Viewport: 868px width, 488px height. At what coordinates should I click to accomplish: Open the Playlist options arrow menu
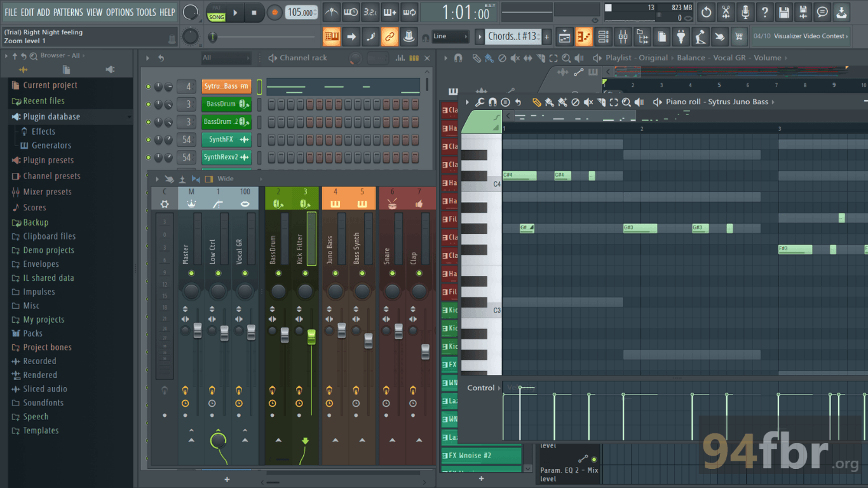(445, 58)
